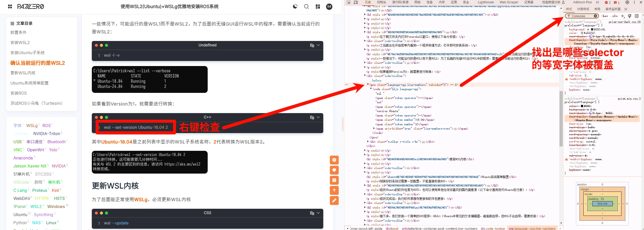The width and height of the screenshot is (644, 230).
Task: Open the prism-one-dark.css:28 source link
Action: click(x=625, y=22)
